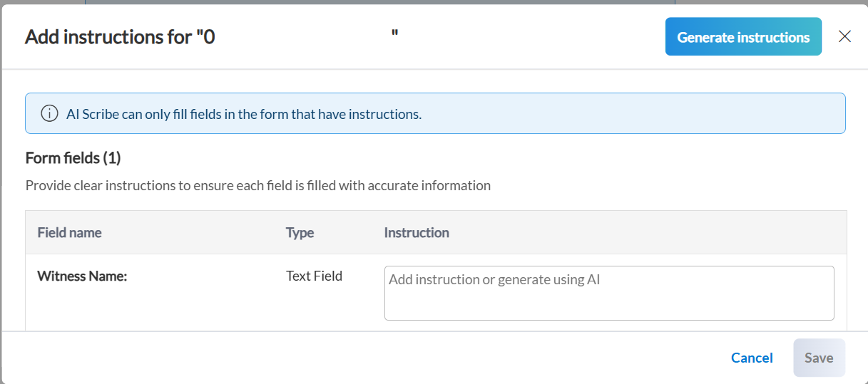Cancel adding instructions

tap(752, 358)
